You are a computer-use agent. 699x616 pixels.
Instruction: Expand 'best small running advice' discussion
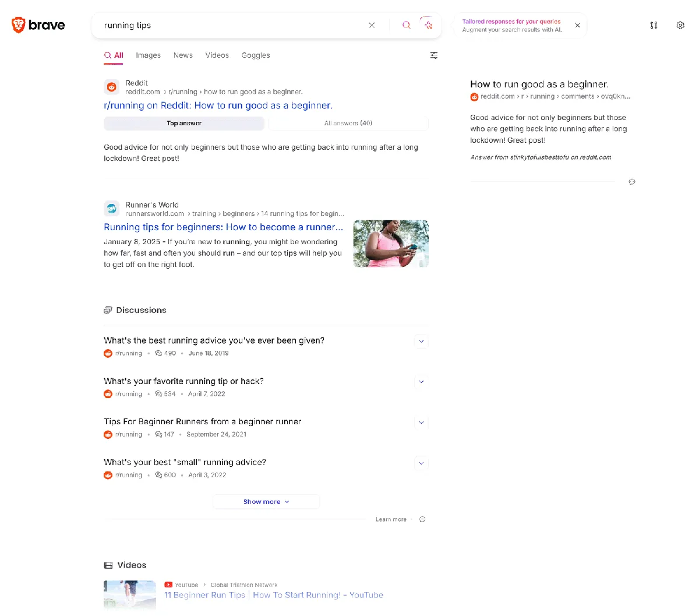pyautogui.click(x=421, y=463)
